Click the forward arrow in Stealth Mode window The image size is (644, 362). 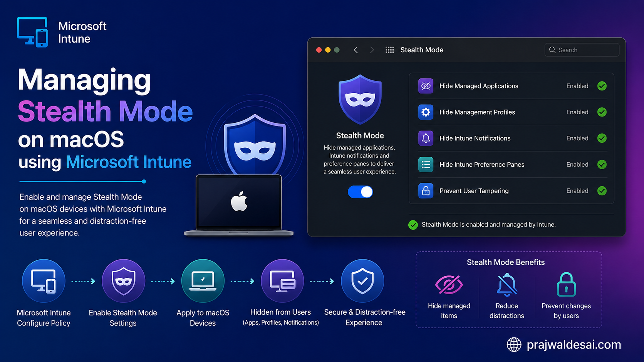click(x=372, y=50)
